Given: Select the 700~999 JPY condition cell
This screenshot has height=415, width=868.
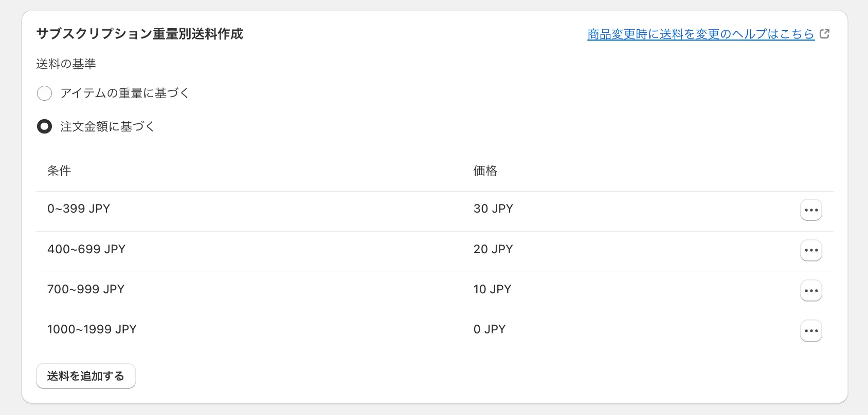Looking at the screenshot, I should tap(86, 289).
